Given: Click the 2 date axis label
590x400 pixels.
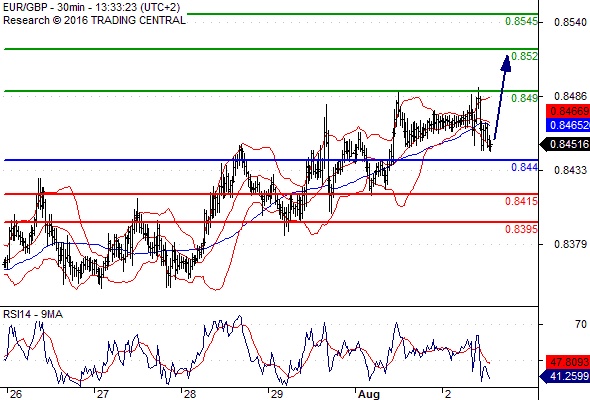Looking at the screenshot, I should pyautogui.click(x=447, y=394).
